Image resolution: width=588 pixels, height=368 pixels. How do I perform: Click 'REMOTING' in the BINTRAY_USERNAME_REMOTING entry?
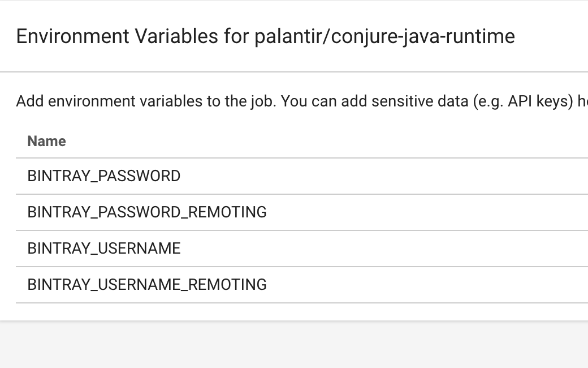pos(227,285)
